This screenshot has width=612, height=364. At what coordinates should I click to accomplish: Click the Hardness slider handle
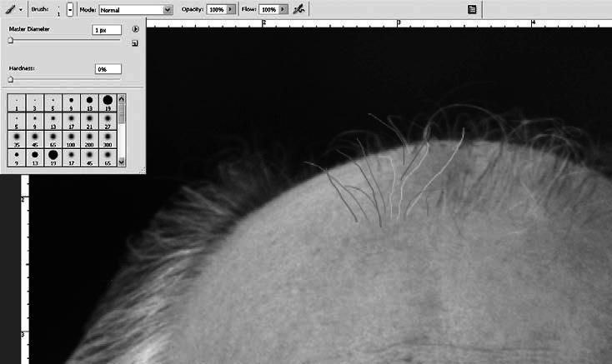11,79
